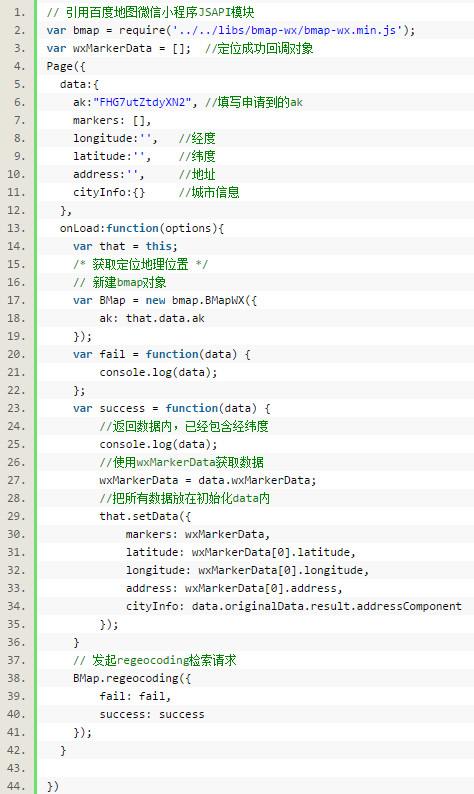474x794 pixels.
Task: Click the comment '// 新建bmap对象'
Action: [120, 283]
